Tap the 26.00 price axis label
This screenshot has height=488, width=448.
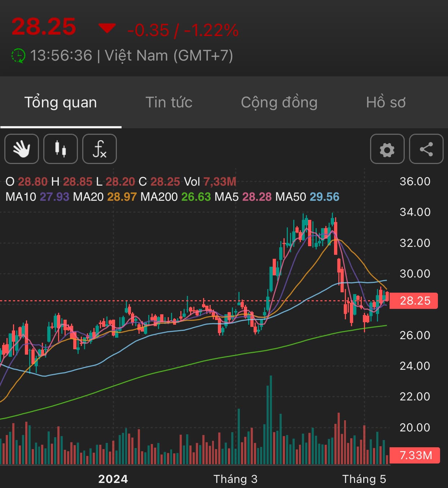click(415, 335)
